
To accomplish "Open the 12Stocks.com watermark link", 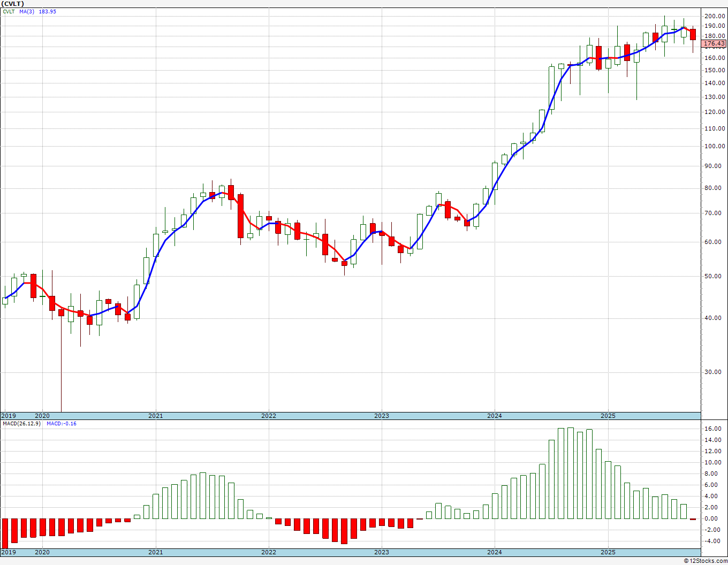I will point(705,561).
